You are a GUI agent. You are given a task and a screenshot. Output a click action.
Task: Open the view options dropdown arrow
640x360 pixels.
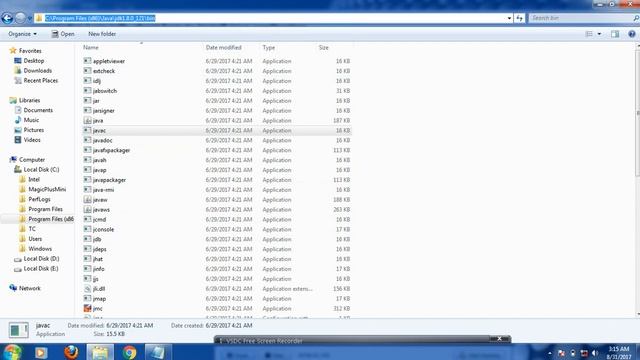click(599, 34)
